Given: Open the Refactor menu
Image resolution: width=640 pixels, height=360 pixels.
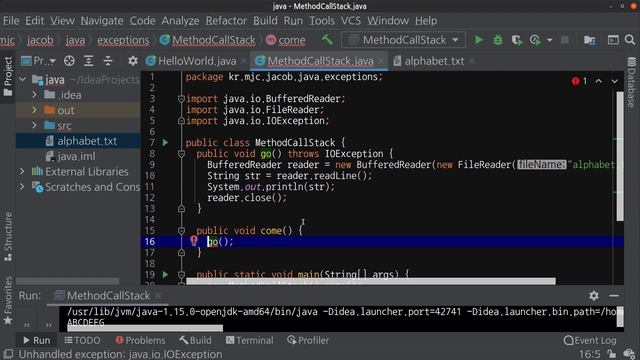Looking at the screenshot, I should tap(226, 20).
